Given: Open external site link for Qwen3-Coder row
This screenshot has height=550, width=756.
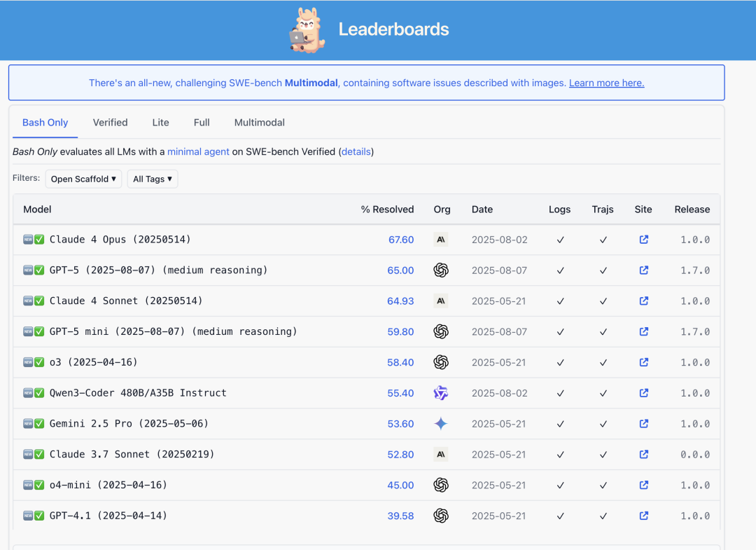Looking at the screenshot, I should point(644,393).
